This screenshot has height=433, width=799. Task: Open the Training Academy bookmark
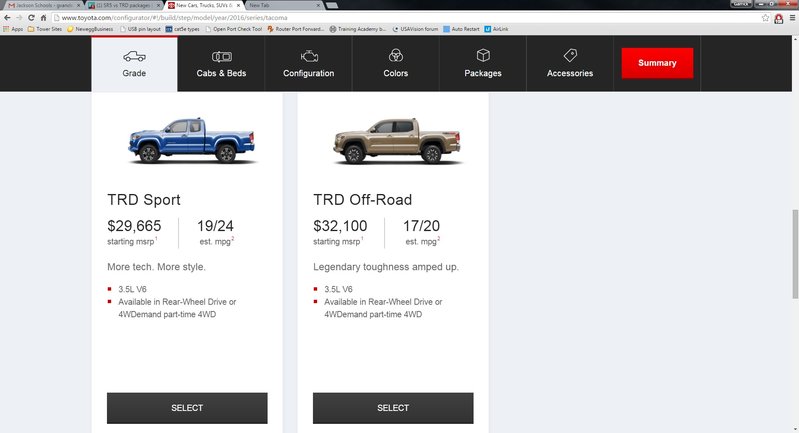(x=358, y=29)
